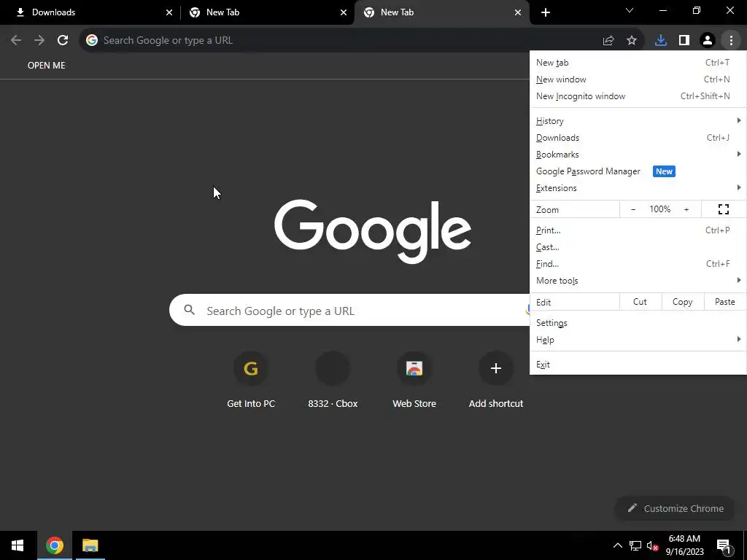Show hidden system tray icons
The height and width of the screenshot is (560, 747).
click(617, 545)
